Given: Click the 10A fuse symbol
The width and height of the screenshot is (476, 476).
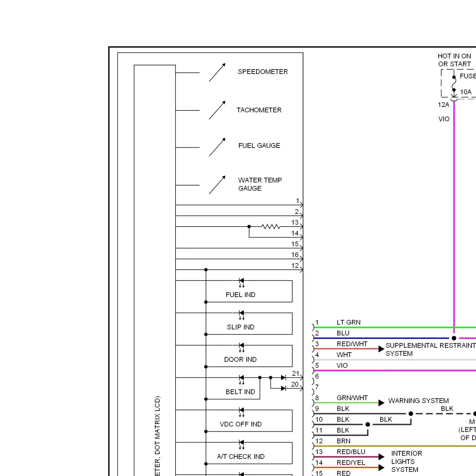Looking at the screenshot, I should (x=454, y=83).
